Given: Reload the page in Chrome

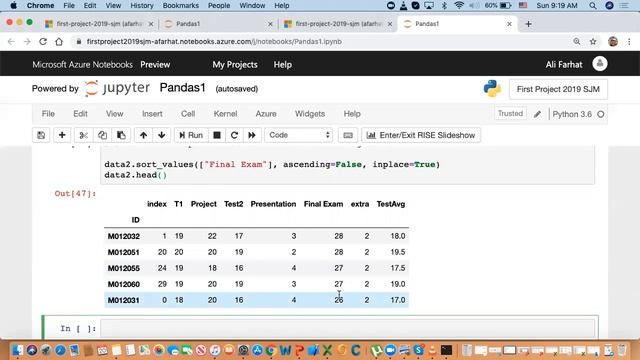Looking at the screenshot, I should pyautogui.click(x=43, y=42).
